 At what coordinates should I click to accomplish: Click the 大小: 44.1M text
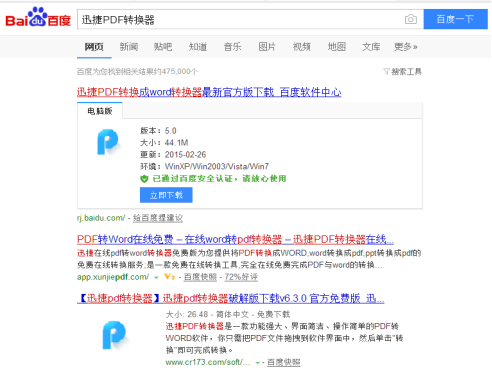tap(164, 143)
